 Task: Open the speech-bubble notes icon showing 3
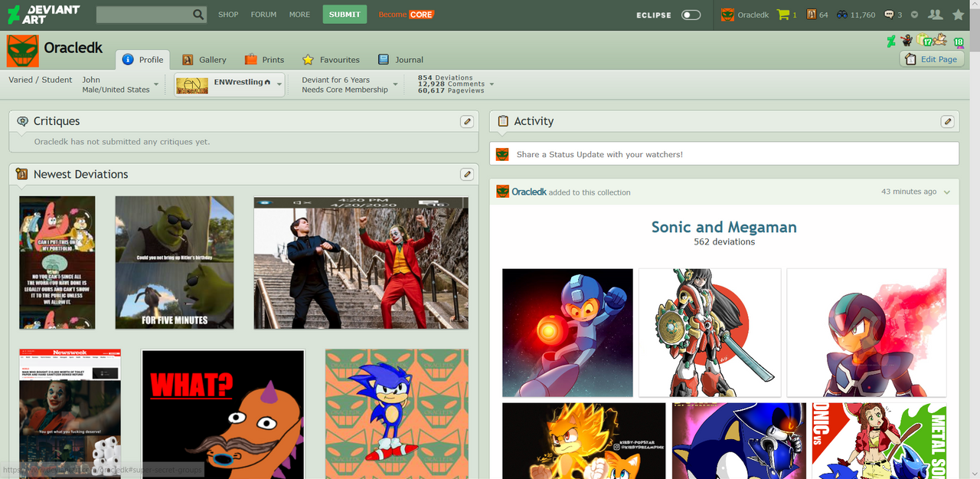[889, 15]
